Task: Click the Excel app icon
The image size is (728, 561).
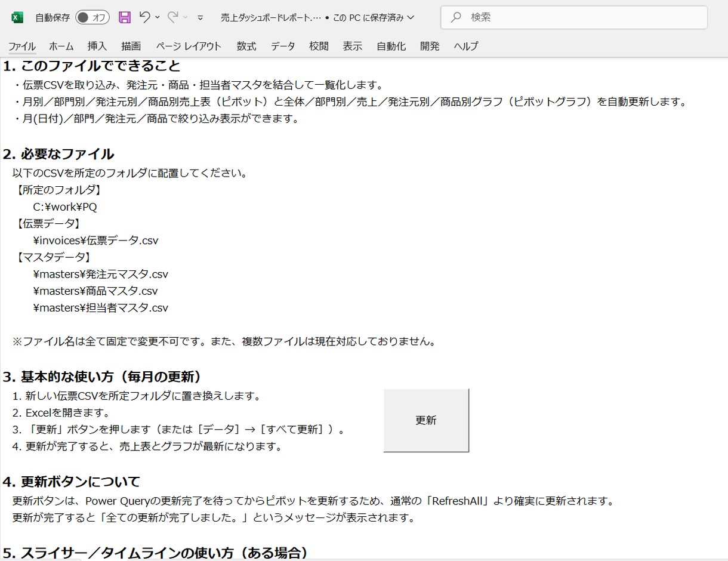Action: click(17, 17)
